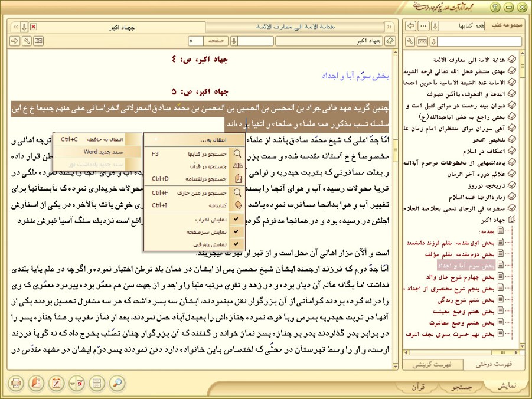This screenshot has width=532, height=399.
Task: Click the wrench icon in book list panel
Action: point(410,41)
